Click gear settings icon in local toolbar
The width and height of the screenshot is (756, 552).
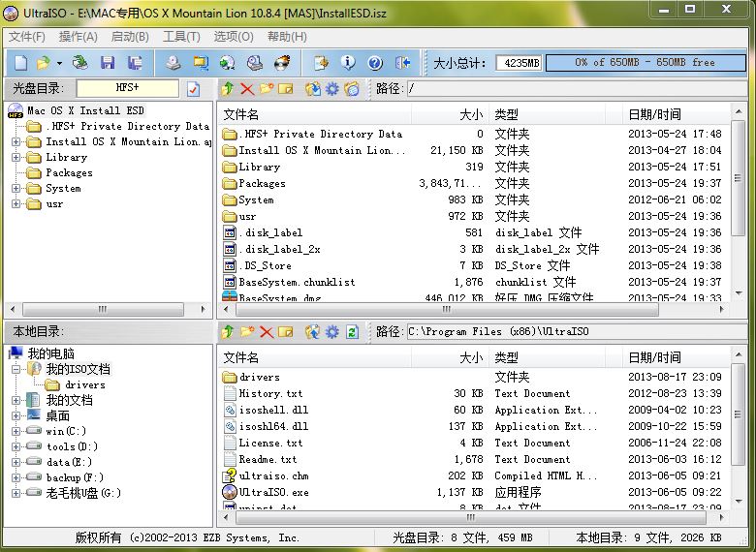coord(332,331)
